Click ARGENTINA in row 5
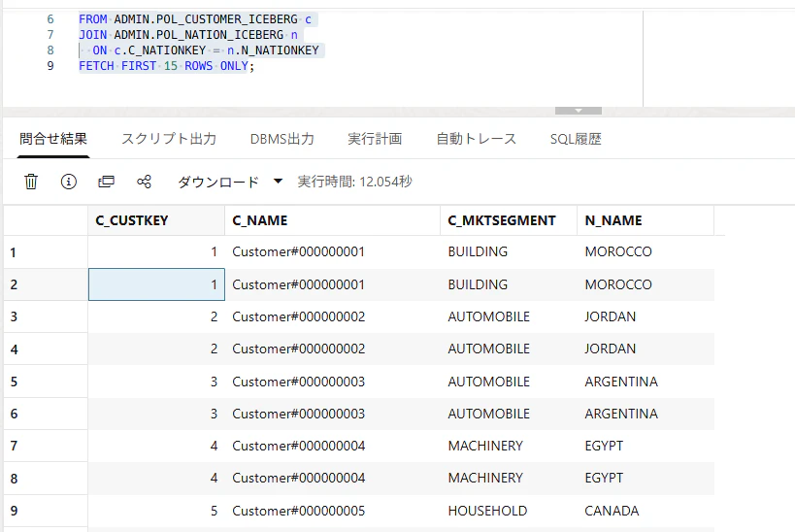The width and height of the screenshot is (795, 532). pos(621,382)
